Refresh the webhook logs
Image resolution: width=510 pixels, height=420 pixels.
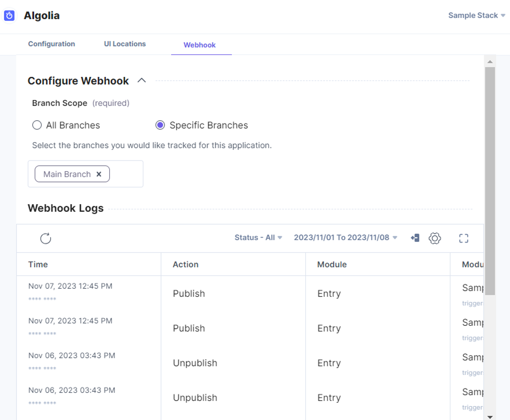(45, 238)
